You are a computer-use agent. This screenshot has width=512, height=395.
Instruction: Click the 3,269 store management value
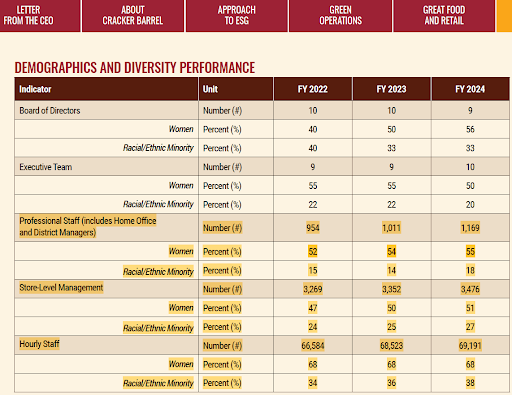(313, 289)
